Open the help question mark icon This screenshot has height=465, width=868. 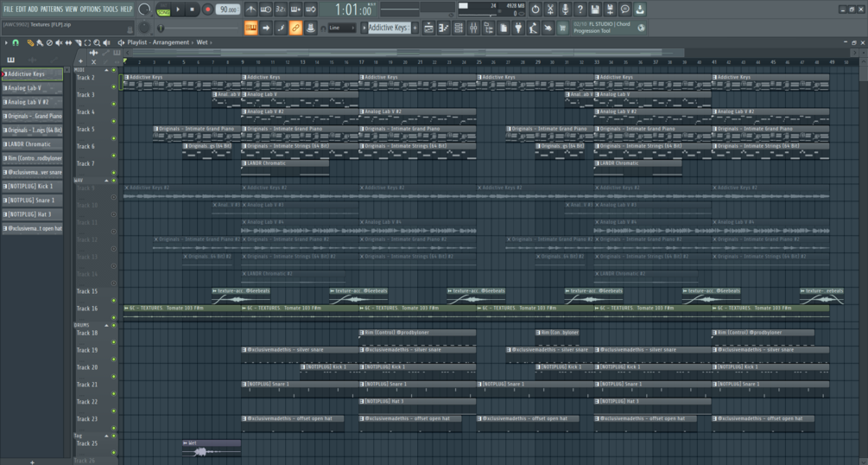580,10
